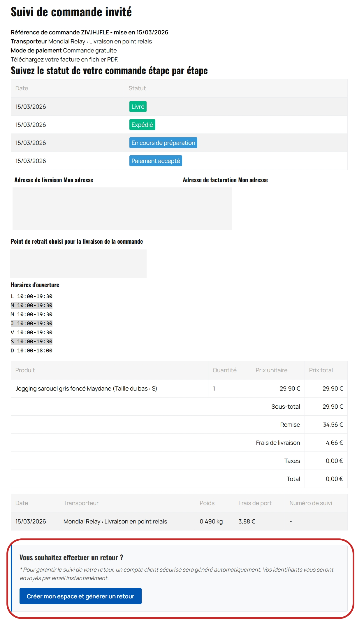Select the 'Livré' status badge
This screenshot has width=364, height=622.
pos(138,106)
